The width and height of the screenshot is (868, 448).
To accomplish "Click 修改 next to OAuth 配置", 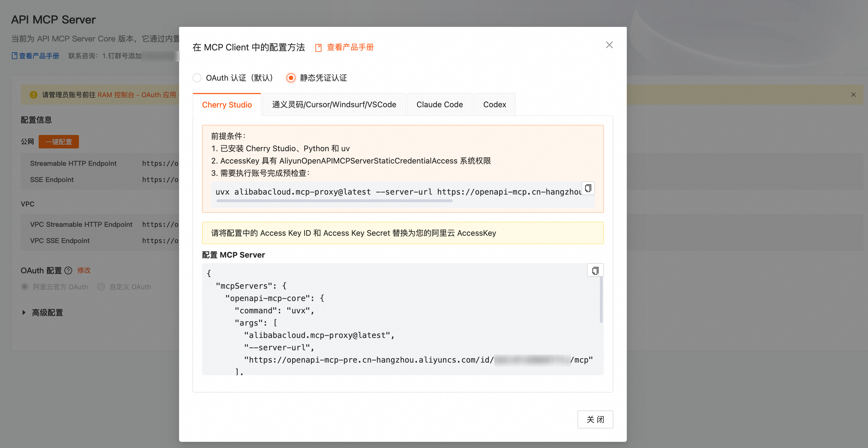I will (x=84, y=270).
